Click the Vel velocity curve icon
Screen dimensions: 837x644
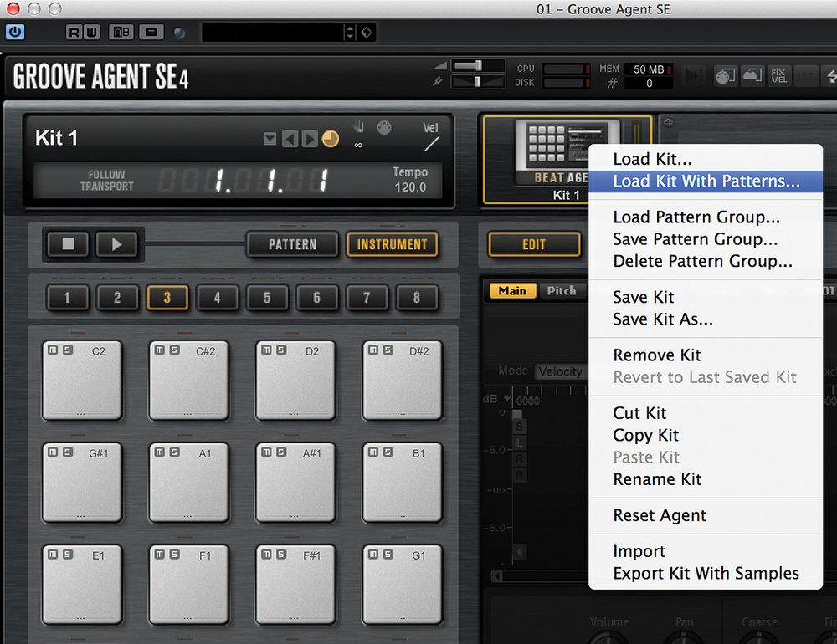tap(431, 144)
